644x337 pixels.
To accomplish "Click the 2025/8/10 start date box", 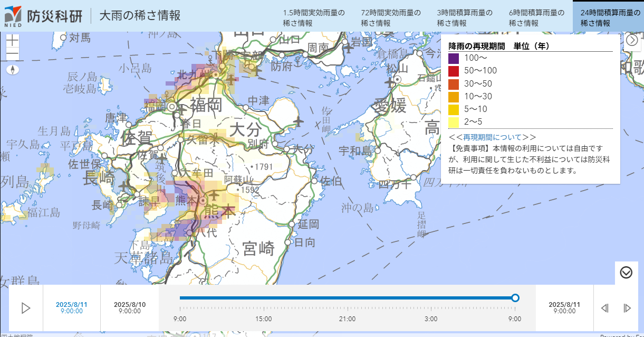I will click(x=130, y=308).
